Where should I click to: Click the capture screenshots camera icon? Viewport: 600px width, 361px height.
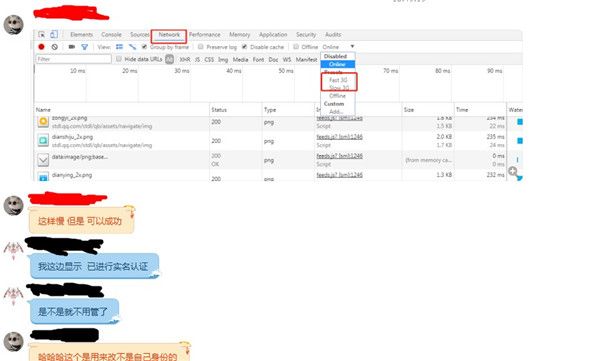coord(72,47)
